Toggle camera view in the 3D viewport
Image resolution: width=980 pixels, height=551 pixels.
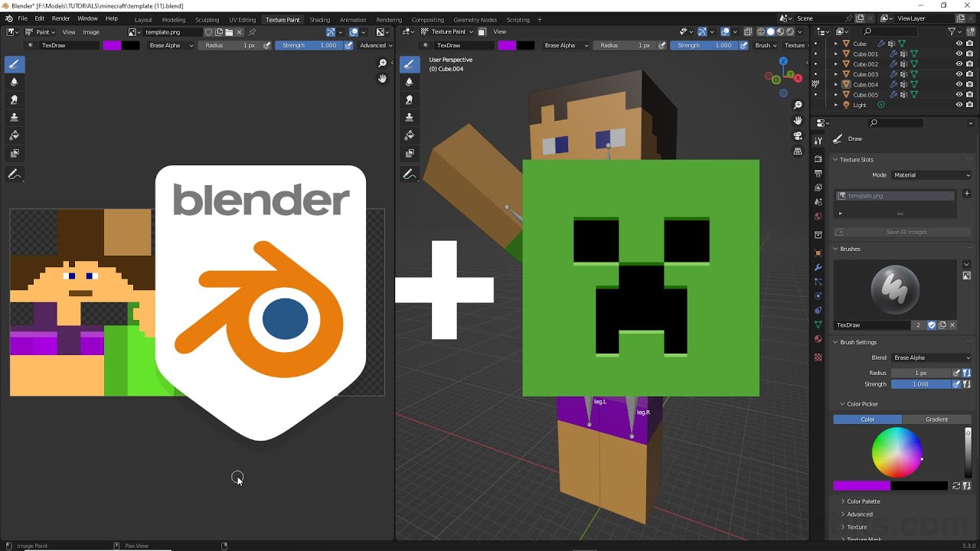798,135
